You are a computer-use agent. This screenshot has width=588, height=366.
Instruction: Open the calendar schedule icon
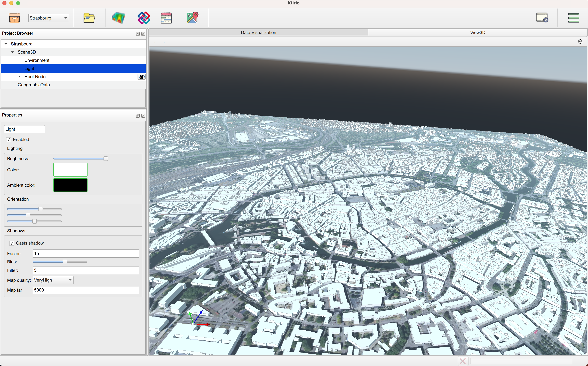(166, 18)
